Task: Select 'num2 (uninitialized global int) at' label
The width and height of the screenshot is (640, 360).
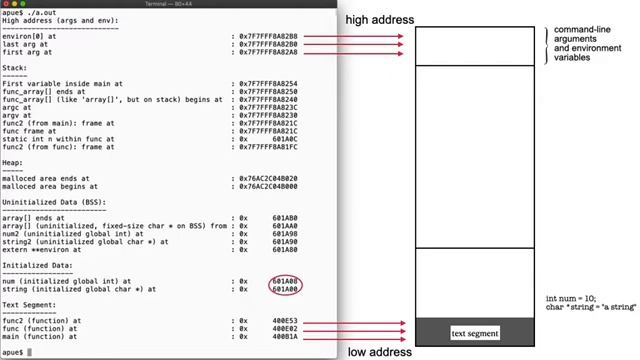Action: point(73,234)
